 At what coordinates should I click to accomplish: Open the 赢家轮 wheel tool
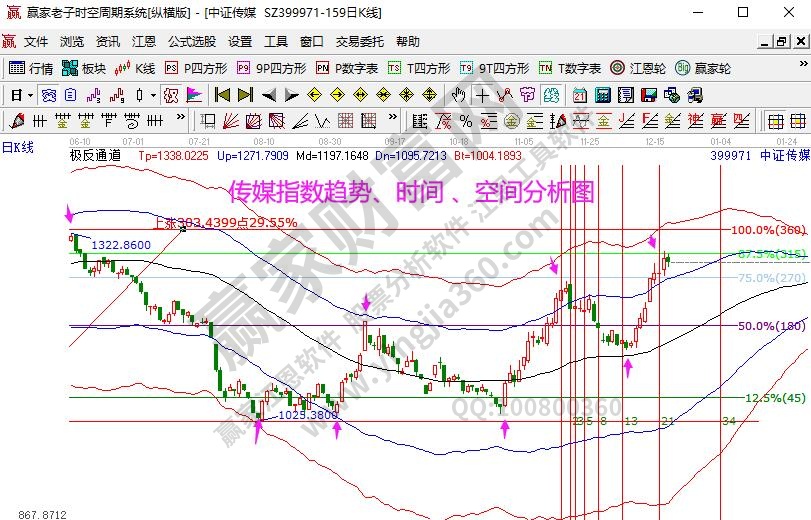[x=703, y=69]
